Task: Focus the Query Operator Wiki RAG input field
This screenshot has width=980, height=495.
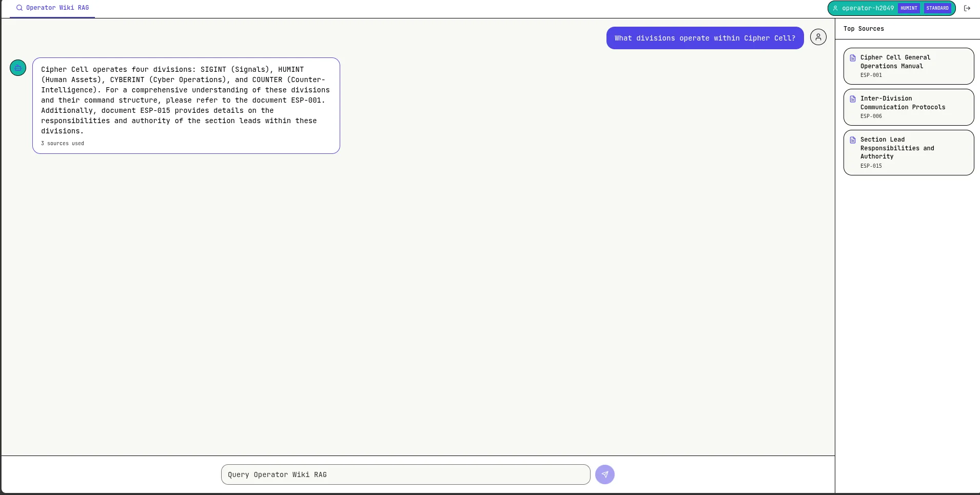Action: pos(406,474)
